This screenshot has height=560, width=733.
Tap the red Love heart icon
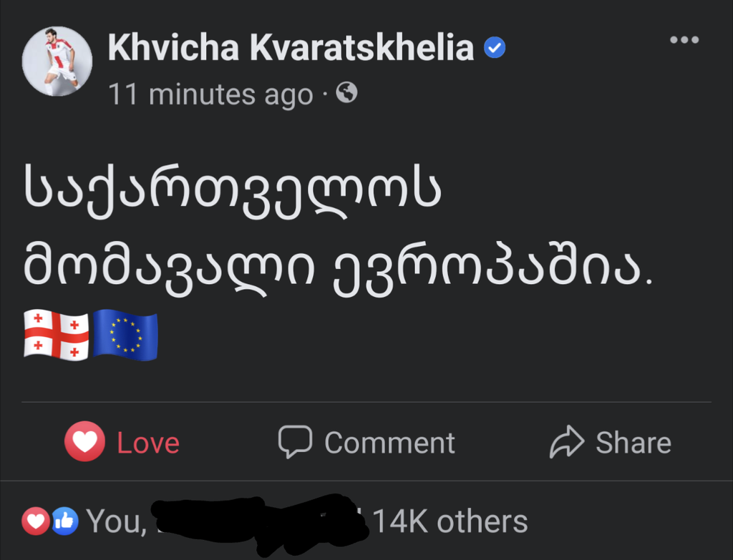84,442
